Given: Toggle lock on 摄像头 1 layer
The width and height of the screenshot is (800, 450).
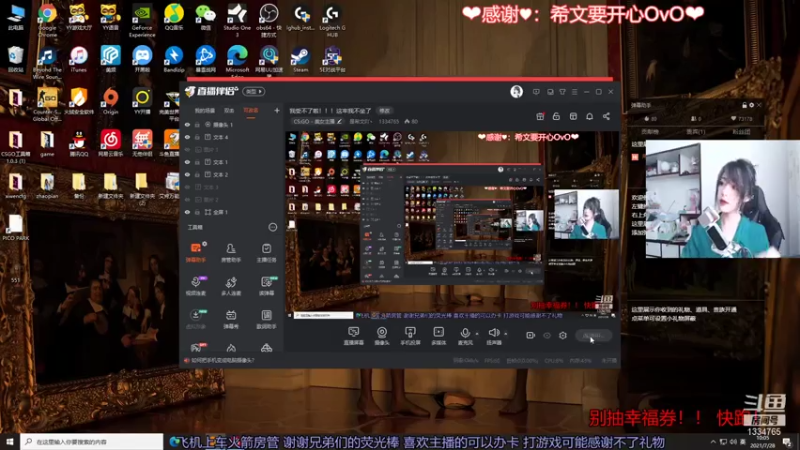Looking at the screenshot, I should pos(197,124).
